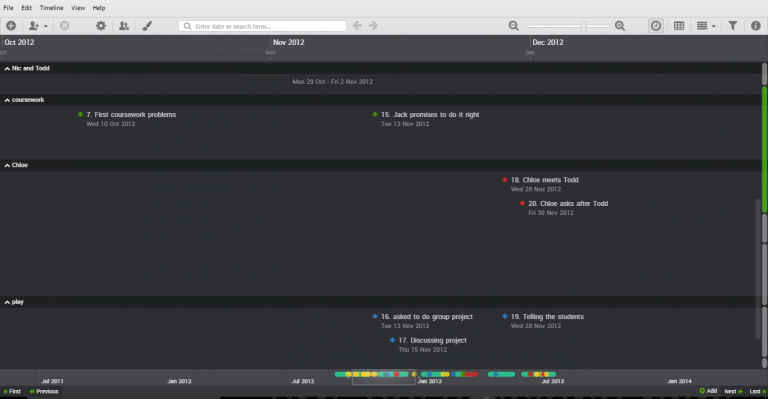768x399 pixels.
Task: Open the File menu
Action: (8, 8)
